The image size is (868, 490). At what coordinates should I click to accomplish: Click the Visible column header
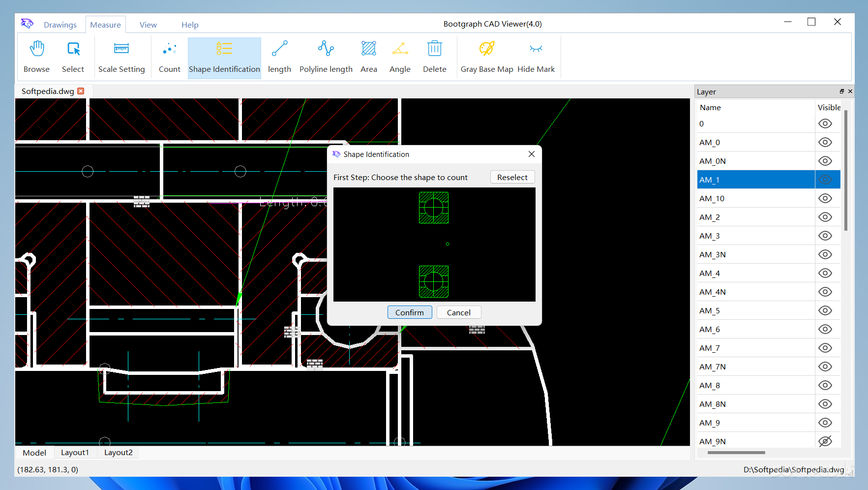click(829, 107)
